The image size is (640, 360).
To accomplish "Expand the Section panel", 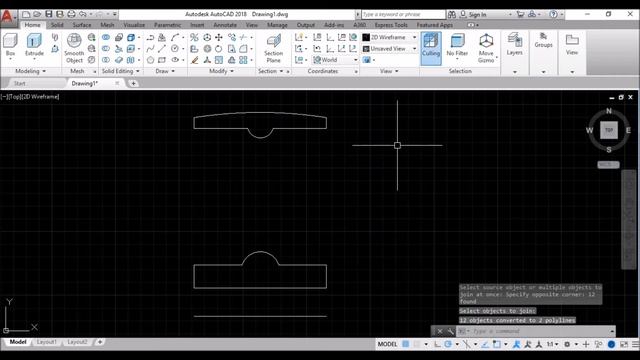I will click(x=271, y=71).
